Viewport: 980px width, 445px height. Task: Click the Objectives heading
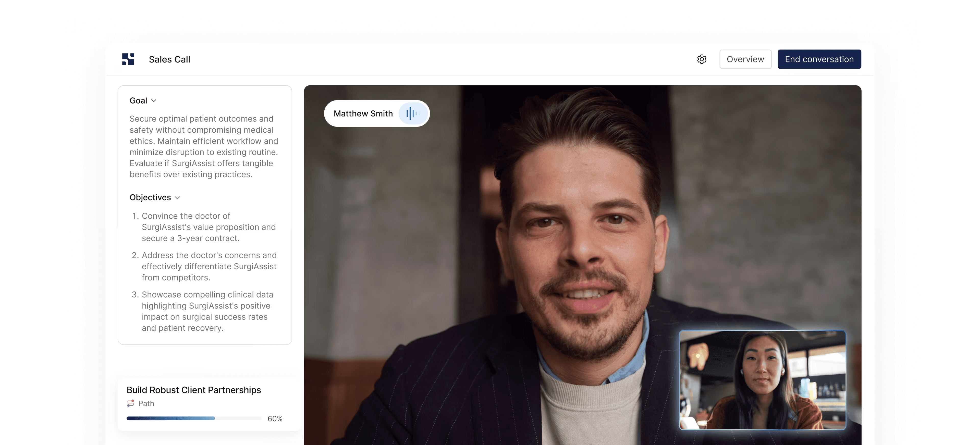click(150, 198)
